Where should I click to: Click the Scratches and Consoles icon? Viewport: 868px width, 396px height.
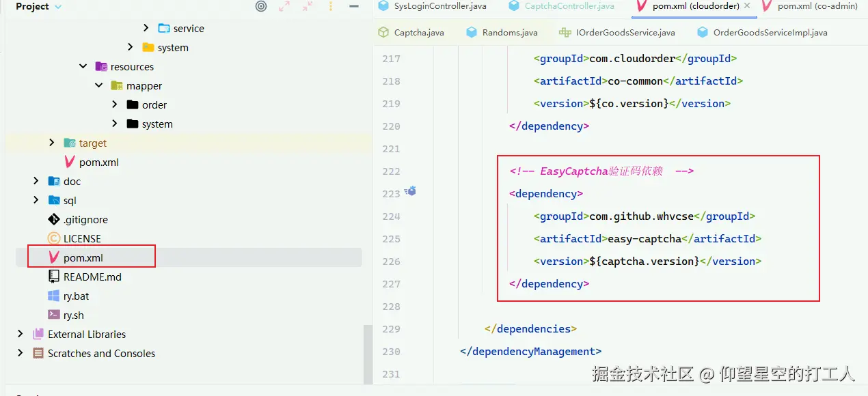point(38,353)
